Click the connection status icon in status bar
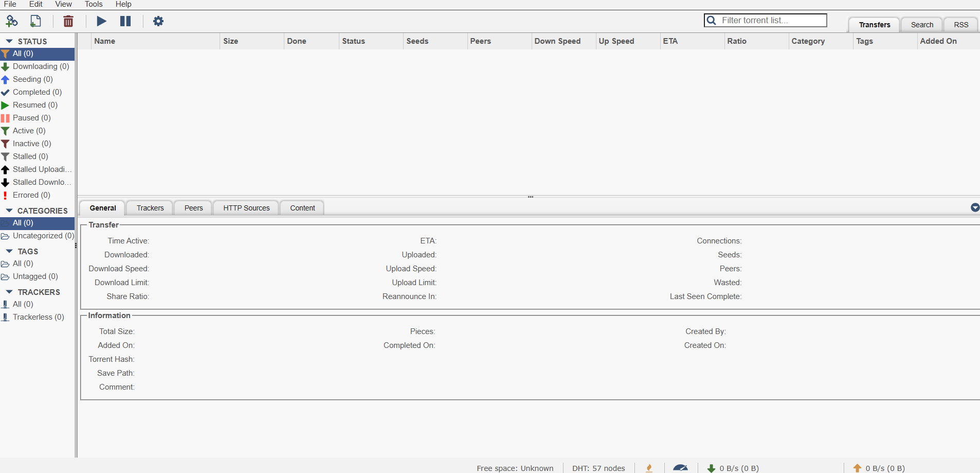This screenshot has width=980, height=473. coord(649,468)
